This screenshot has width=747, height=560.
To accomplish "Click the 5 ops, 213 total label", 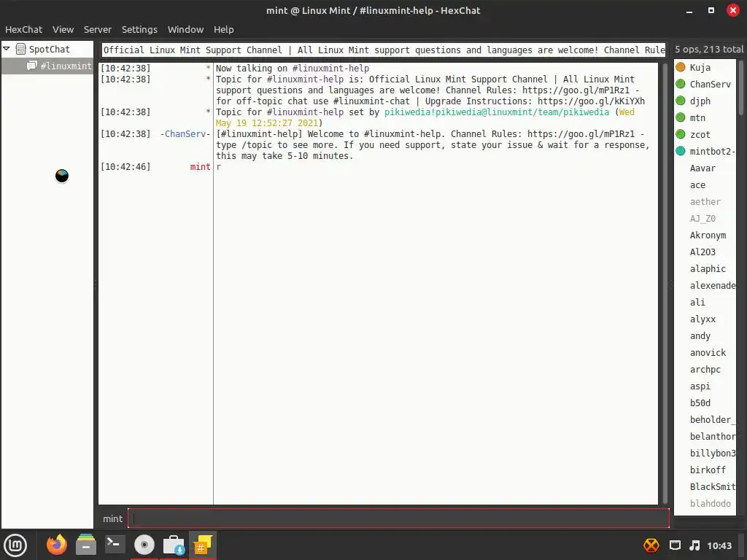I will click(708, 49).
